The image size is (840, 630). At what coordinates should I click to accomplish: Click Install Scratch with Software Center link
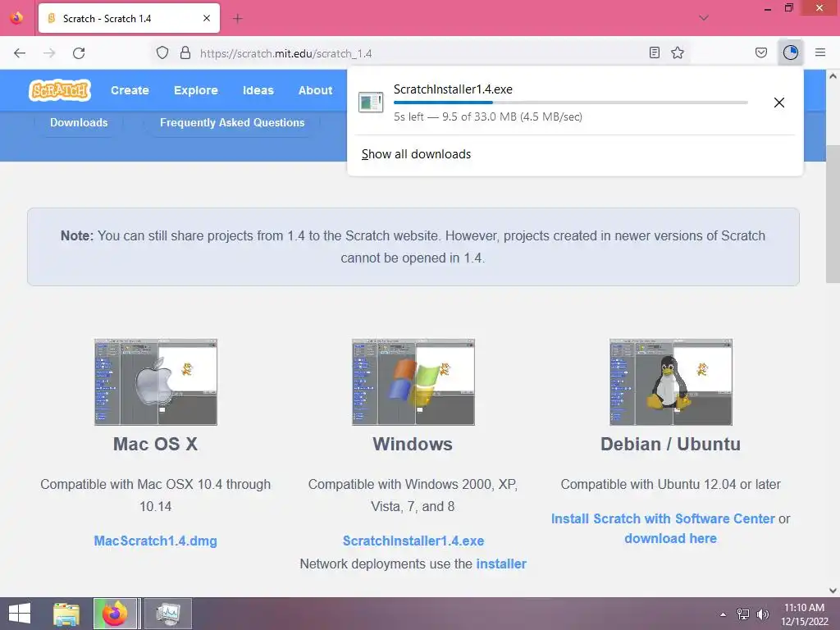pos(663,518)
